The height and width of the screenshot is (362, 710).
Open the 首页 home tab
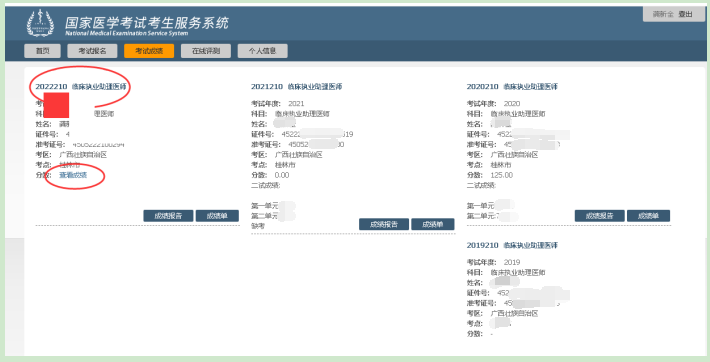coord(42,51)
